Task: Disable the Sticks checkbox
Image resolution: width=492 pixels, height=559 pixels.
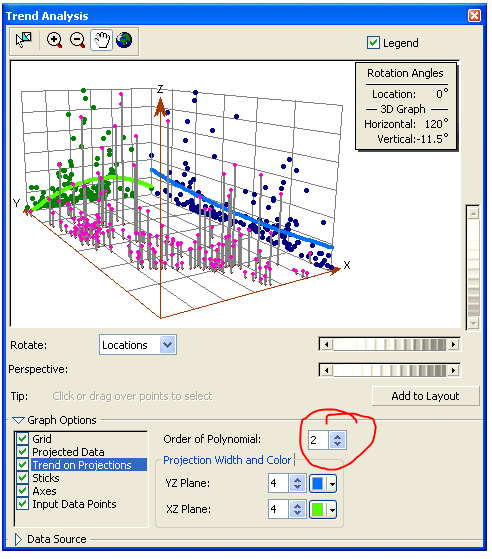Action: (x=22, y=478)
